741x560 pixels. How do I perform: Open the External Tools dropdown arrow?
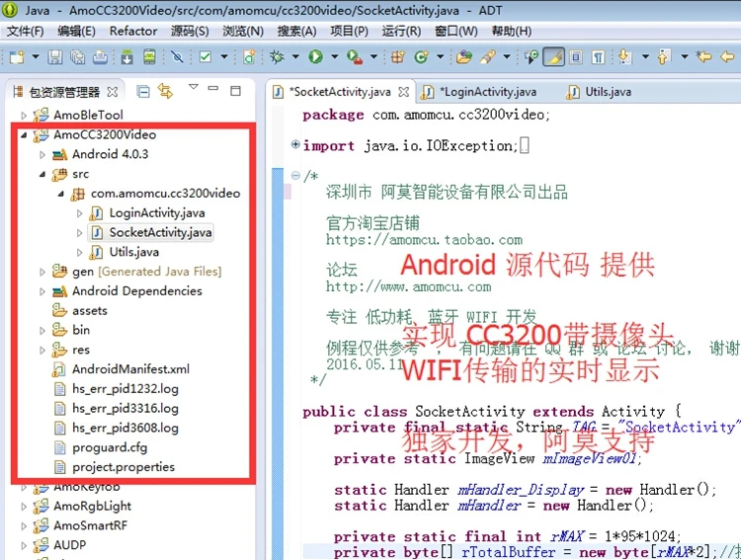[373, 57]
